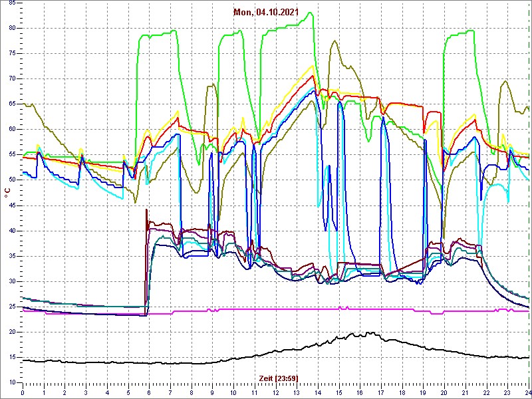The image size is (532, 399).
Task: Pick hour 8 on the time axis
Action: [x=192, y=393]
